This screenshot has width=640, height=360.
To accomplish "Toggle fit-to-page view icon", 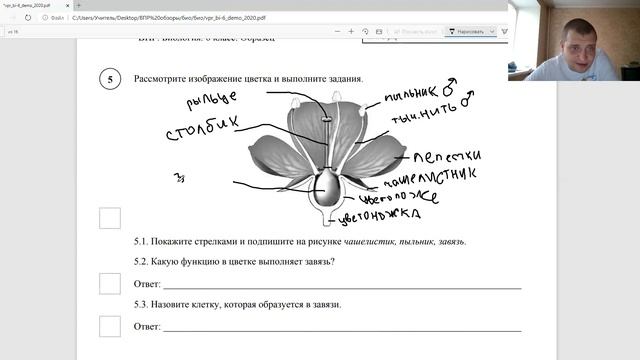I will 379,31.
